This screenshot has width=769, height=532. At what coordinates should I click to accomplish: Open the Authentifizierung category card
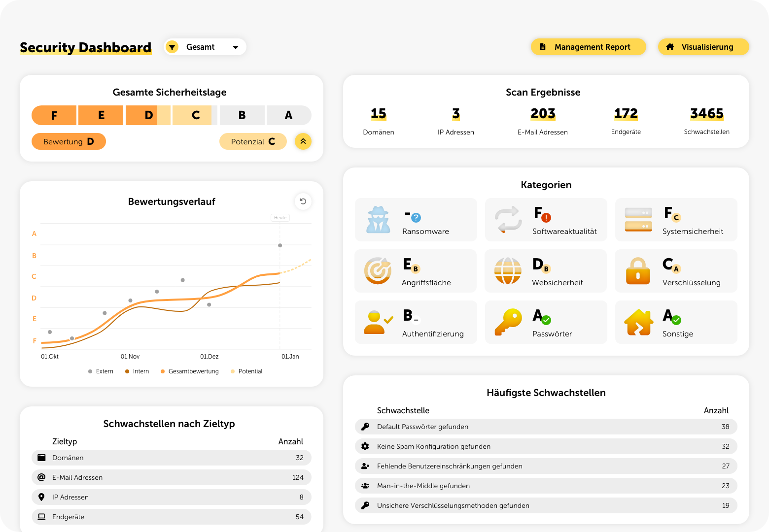[x=416, y=322]
